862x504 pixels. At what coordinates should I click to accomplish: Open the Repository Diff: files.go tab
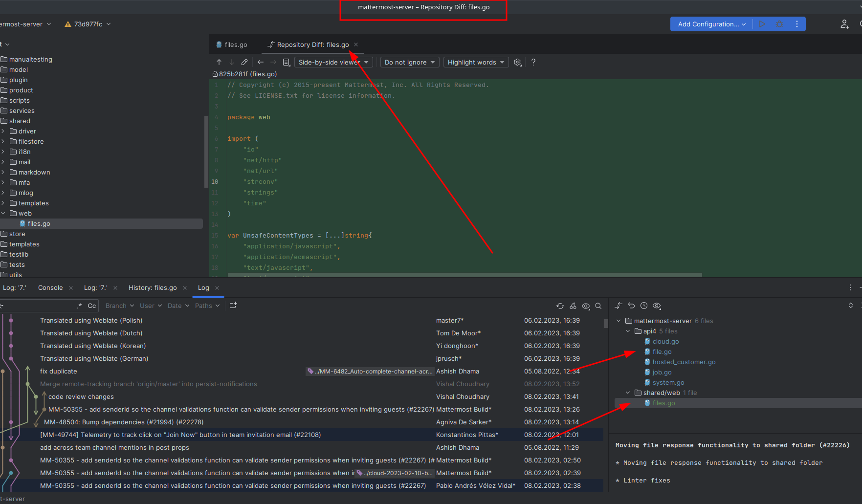pos(312,44)
